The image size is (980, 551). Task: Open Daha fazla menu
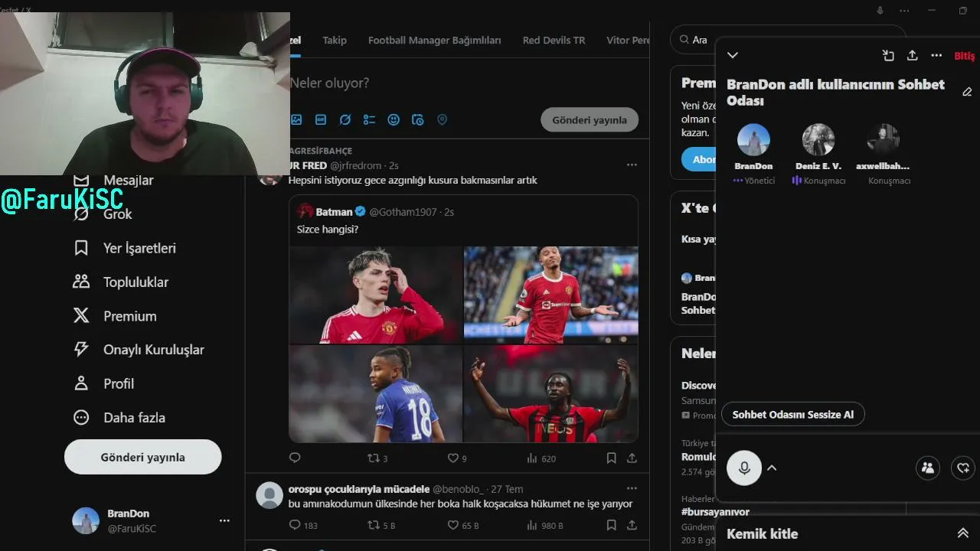click(119, 417)
